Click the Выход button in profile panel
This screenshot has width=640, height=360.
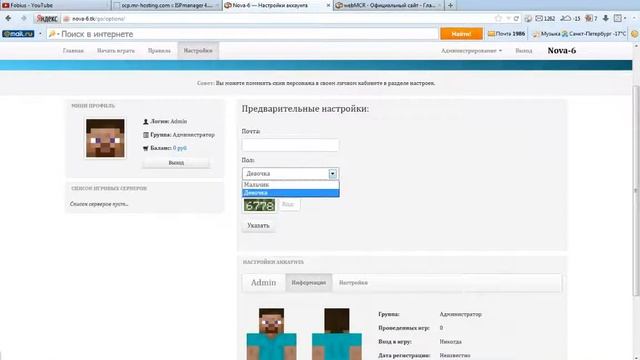(x=176, y=163)
